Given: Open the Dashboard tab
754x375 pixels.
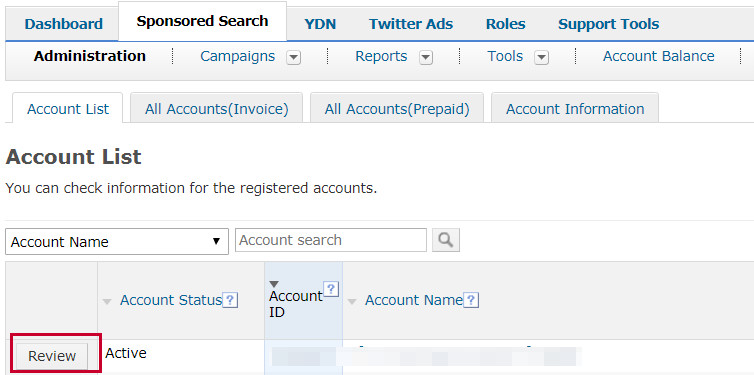Looking at the screenshot, I should click(63, 24).
